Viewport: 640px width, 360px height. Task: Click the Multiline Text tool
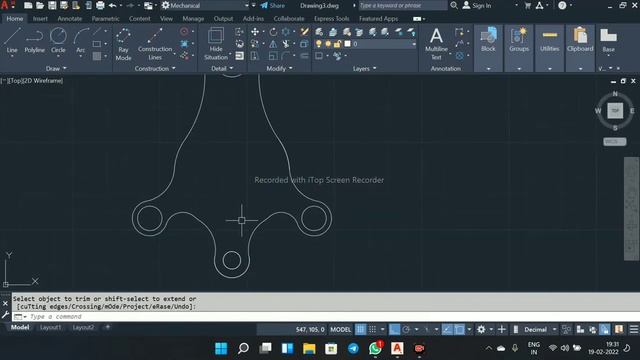click(436, 44)
